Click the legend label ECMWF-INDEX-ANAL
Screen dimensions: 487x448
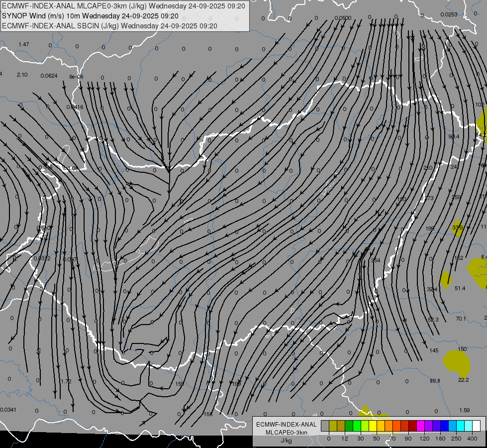click(x=287, y=425)
